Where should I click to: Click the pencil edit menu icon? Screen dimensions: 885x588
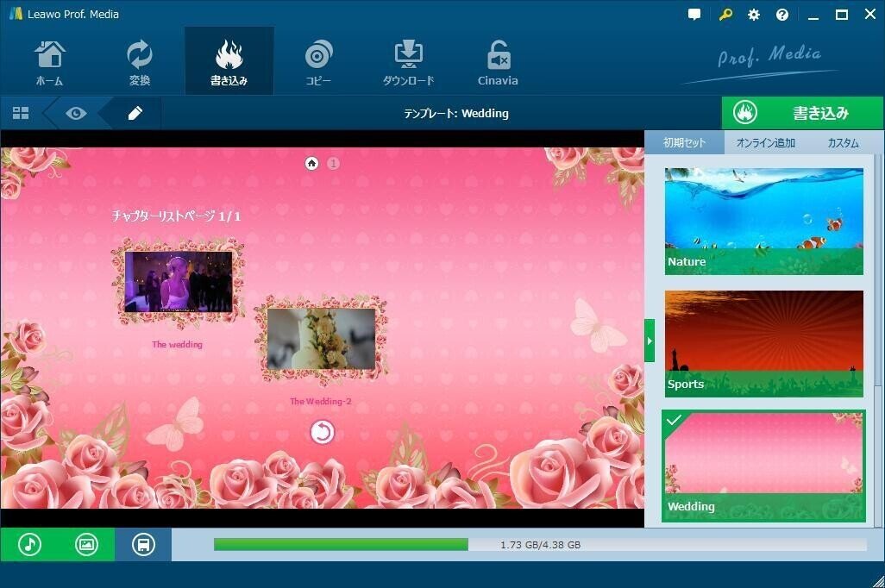[x=135, y=114]
